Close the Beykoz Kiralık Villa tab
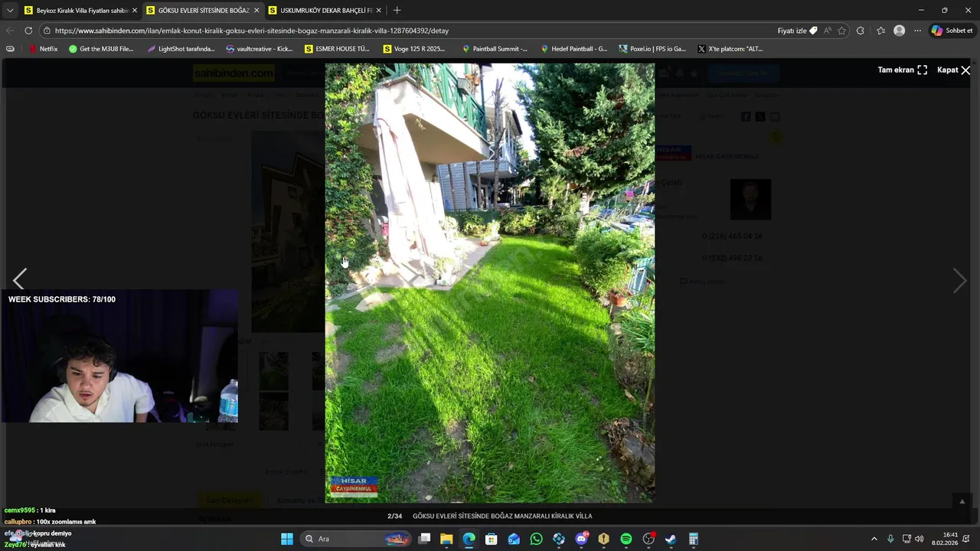 135,11
